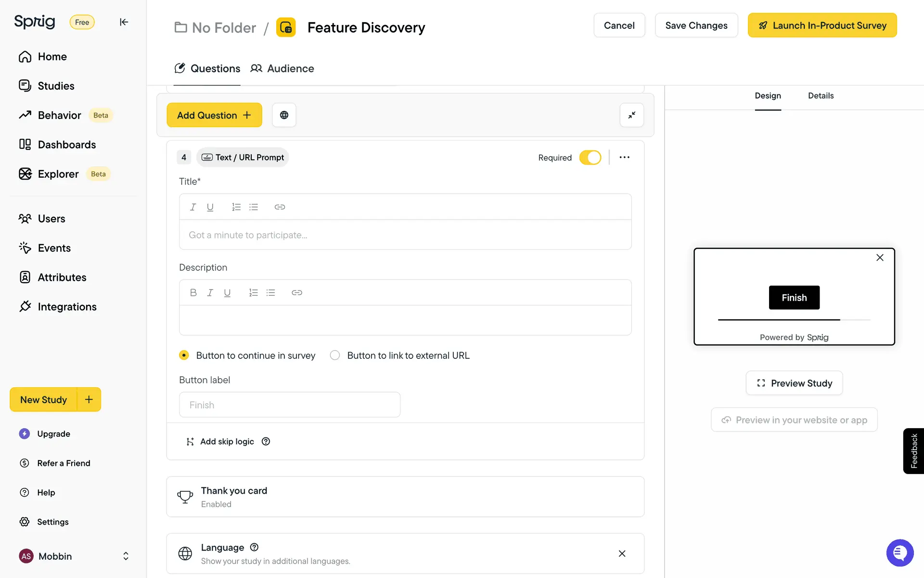924x578 pixels.
Task: Expand the Mobbin account switcher
Action: tap(126, 556)
